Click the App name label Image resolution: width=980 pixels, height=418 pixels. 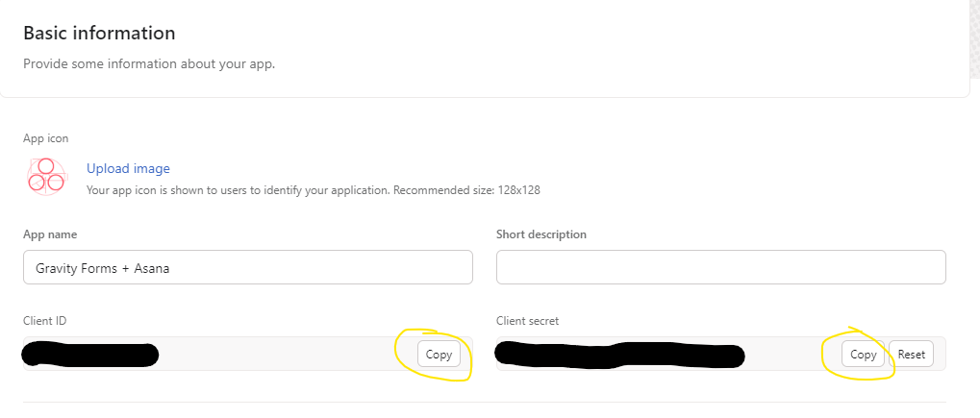pyautogui.click(x=50, y=234)
